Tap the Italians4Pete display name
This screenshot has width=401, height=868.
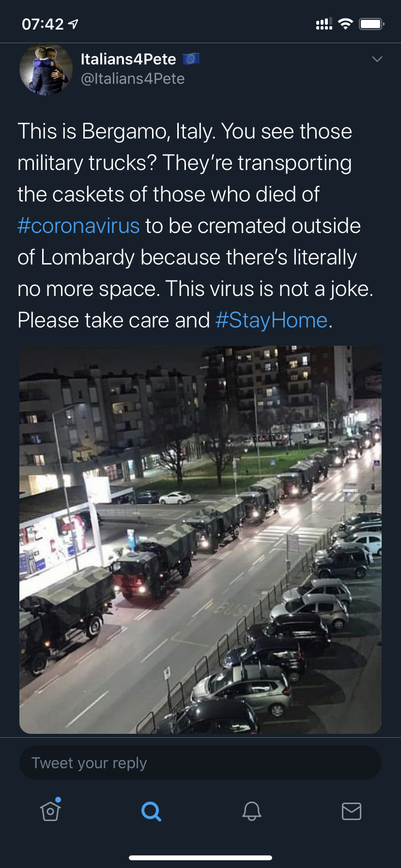[x=128, y=59]
